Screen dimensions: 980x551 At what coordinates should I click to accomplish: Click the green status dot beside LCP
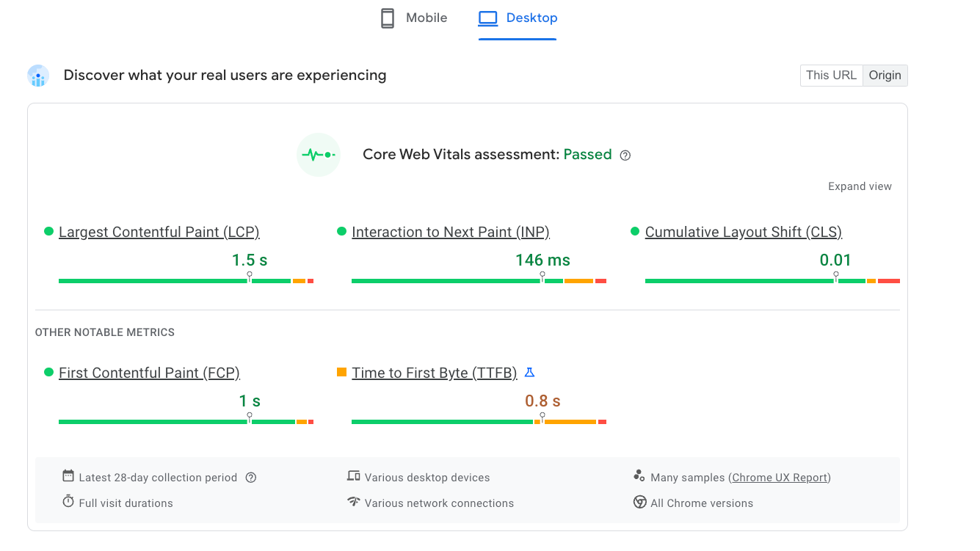48,231
